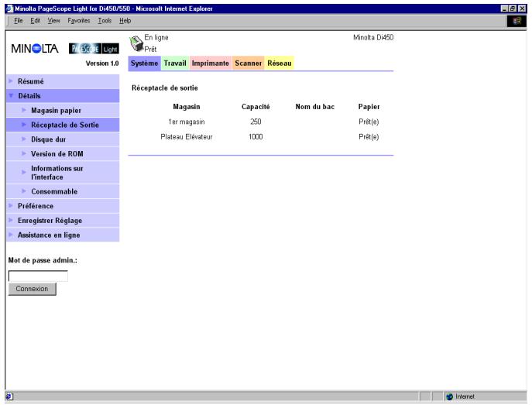Click the Internet Explorer throbber icon

517,21
